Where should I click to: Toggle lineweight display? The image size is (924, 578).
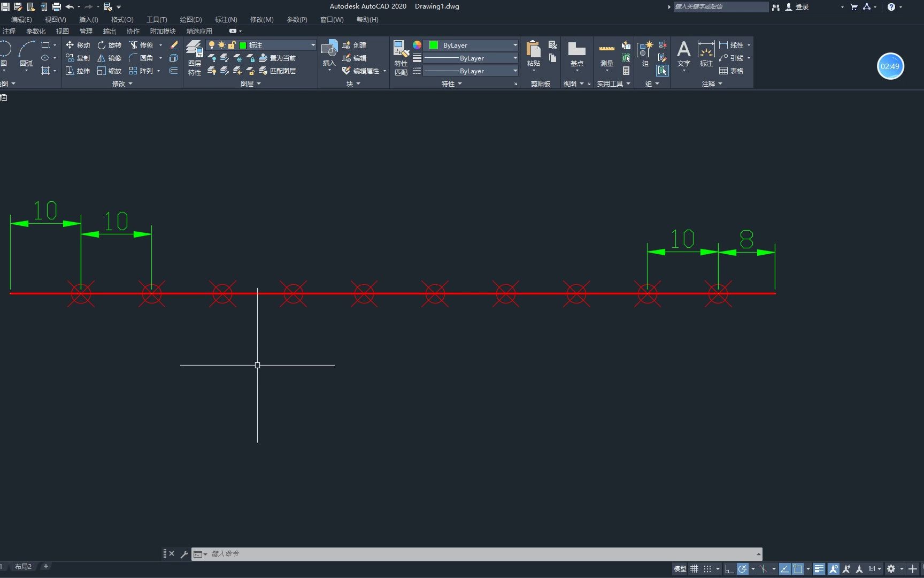[819, 569]
